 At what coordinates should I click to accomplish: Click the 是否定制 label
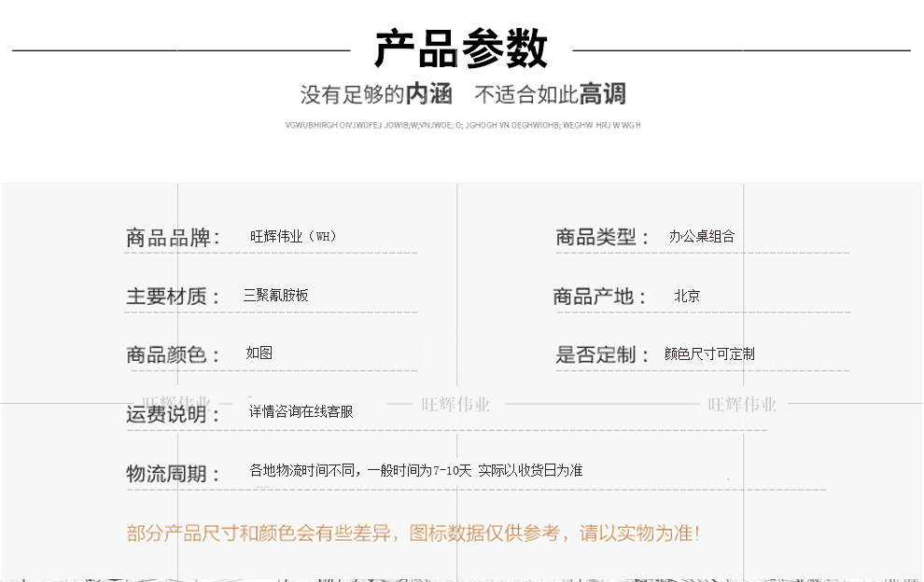click(602, 355)
